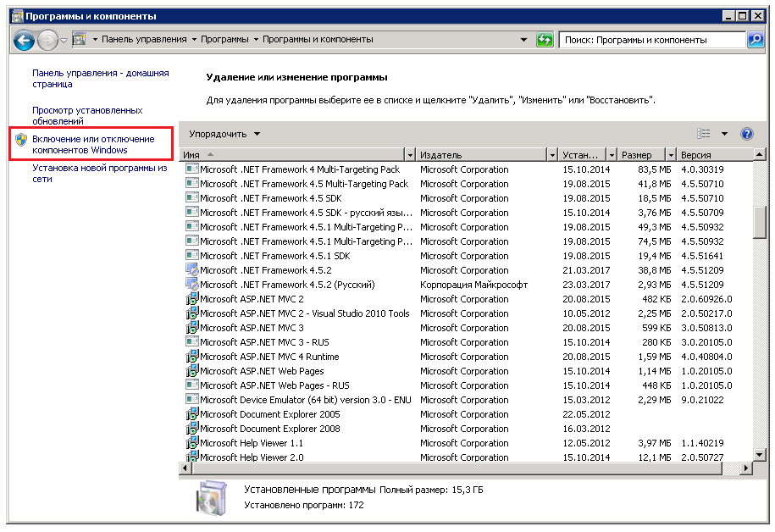Click icon of Microsoft ASP.NET Web Pages

coord(191,370)
